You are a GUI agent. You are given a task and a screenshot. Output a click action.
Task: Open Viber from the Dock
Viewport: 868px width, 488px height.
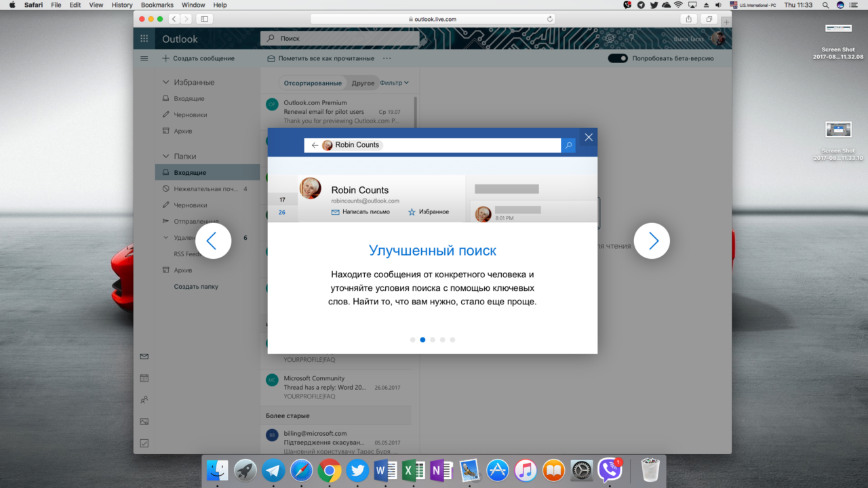(610, 470)
